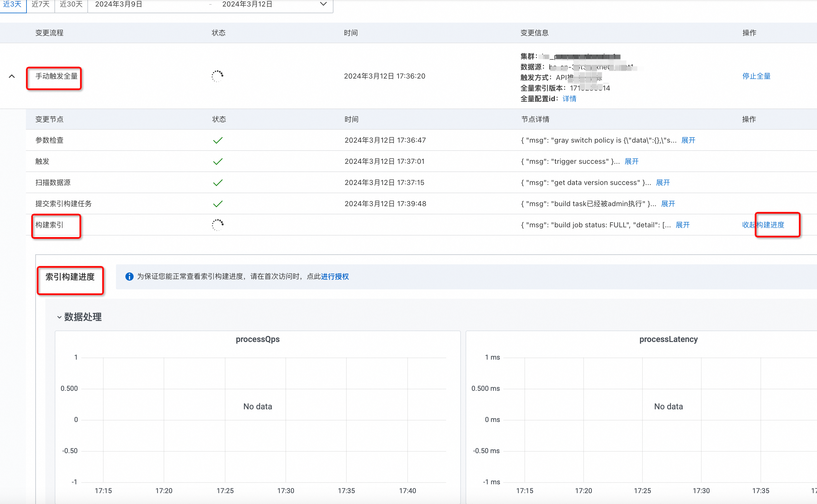
Task: Click the 手动触发全量 loading spinner status icon
Action: 217,76
